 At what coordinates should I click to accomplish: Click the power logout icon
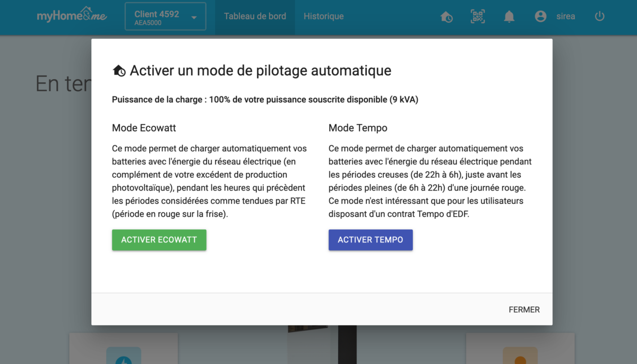pyautogui.click(x=600, y=16)
